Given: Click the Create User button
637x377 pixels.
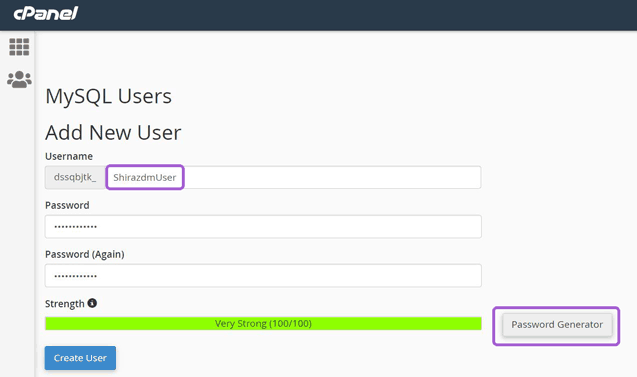Looking at the screenshot, I should coord(80,358).
